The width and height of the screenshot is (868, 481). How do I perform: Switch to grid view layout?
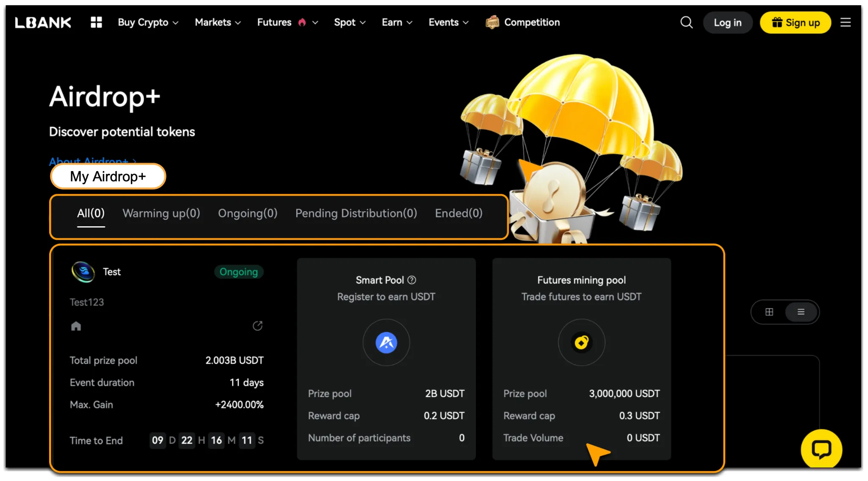pos(769,312)
